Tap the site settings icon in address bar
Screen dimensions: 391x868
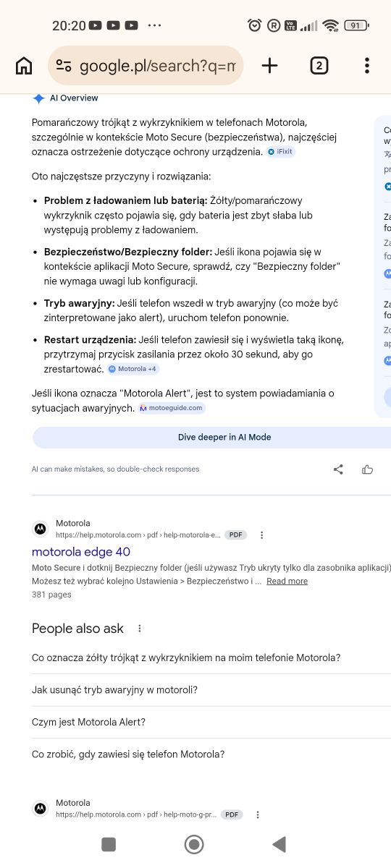64,66
